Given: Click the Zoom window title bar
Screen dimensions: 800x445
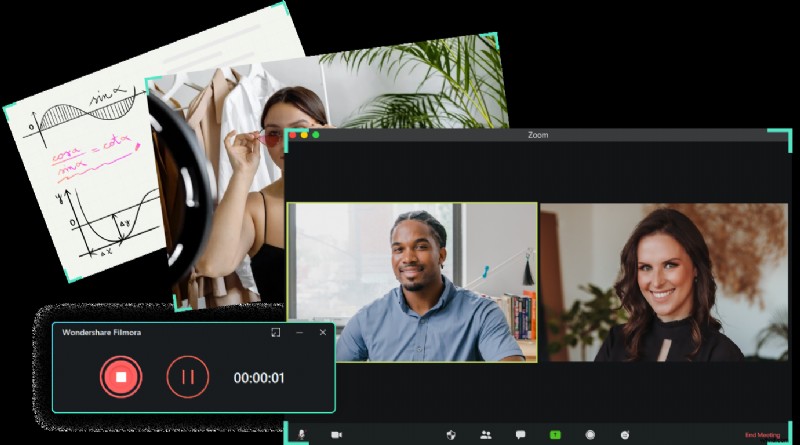Looking at the screenshot, I should [x=538, y=134].
